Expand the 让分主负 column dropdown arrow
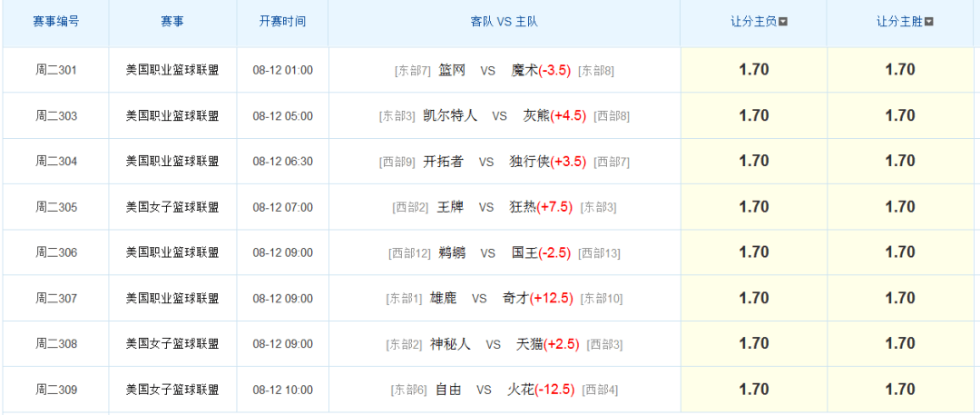Viewport: 980px width, 415px height. click(783, 23)
